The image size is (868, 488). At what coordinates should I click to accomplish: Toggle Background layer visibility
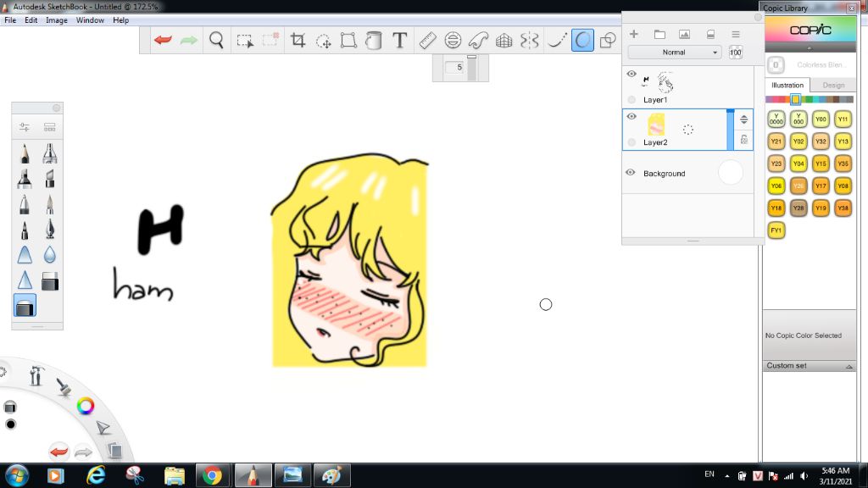[x=631, y=173]
